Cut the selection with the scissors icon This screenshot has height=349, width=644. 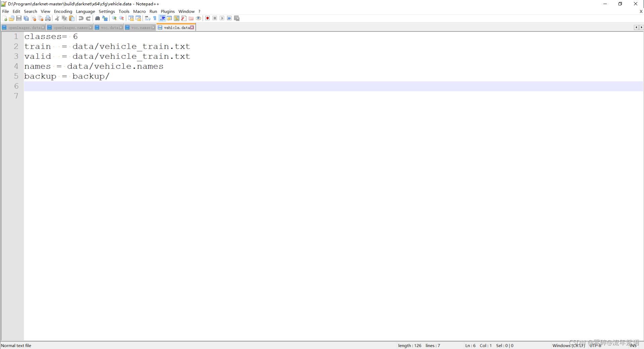pyautogui.click(x=57, y=18)
